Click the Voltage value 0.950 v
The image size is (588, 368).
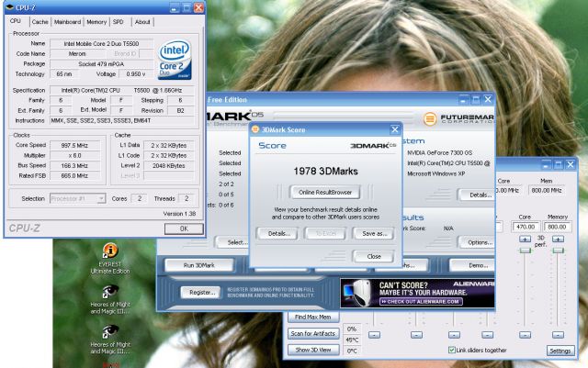pyautogui.click(x=136, y=74)
